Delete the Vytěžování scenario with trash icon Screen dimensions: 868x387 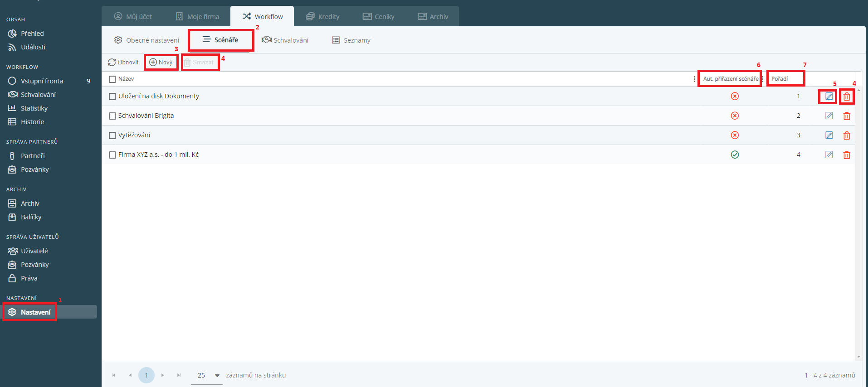click(x=846, y=135)
